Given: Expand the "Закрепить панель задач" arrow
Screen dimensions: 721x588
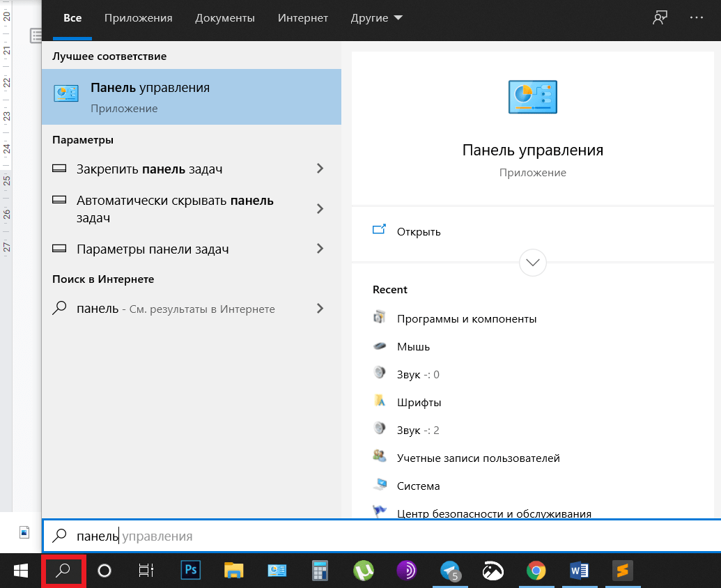Looking at the screenshot, I should click(320, 169).
